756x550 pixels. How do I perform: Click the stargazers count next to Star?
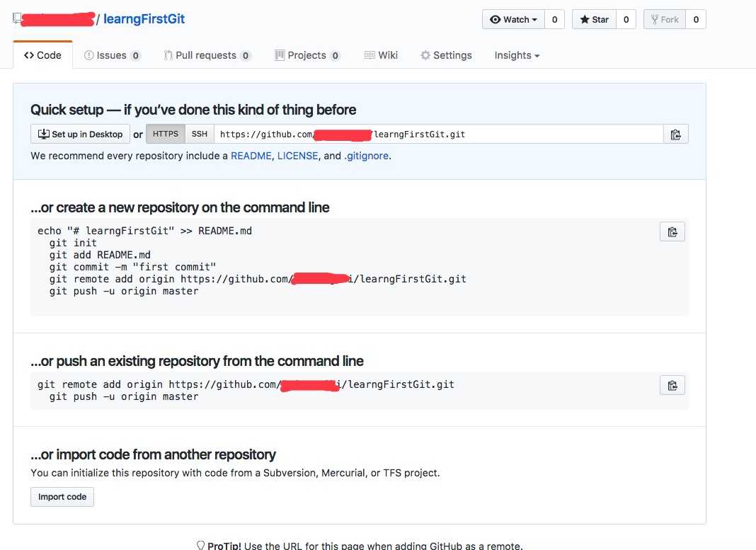click(626, 19)
